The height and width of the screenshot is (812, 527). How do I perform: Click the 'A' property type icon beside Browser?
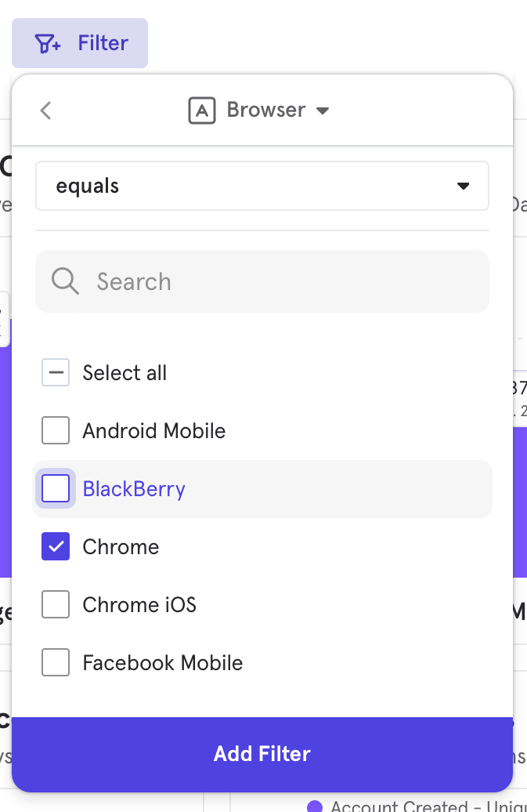(x=201, y=110)
